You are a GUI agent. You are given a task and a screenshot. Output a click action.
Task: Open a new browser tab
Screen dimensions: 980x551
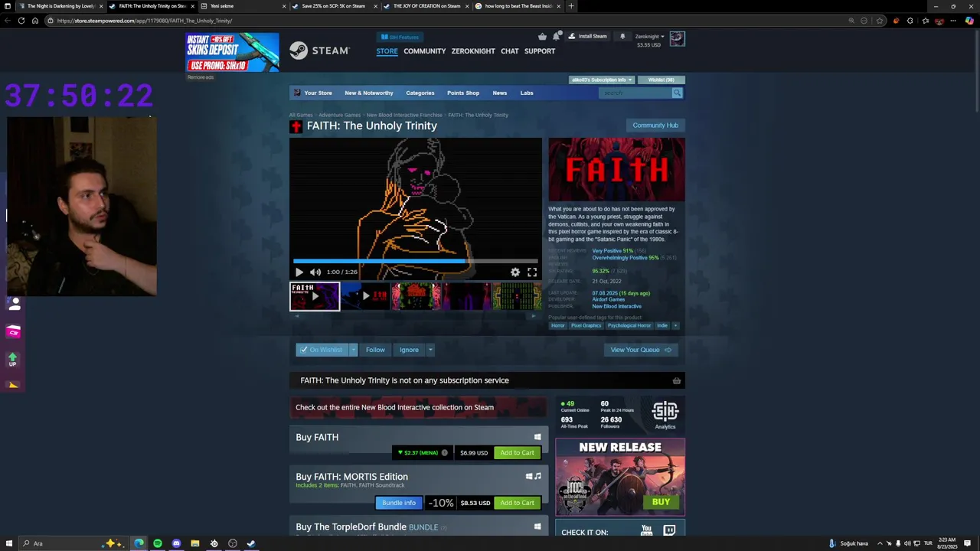571,6
